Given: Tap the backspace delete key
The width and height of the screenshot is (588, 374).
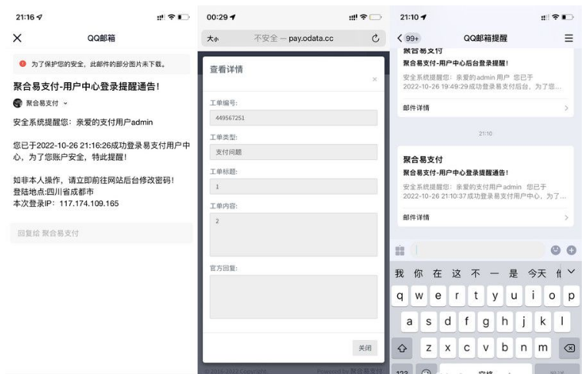Looking at the screenshot, I should click(x=570, y=348).
